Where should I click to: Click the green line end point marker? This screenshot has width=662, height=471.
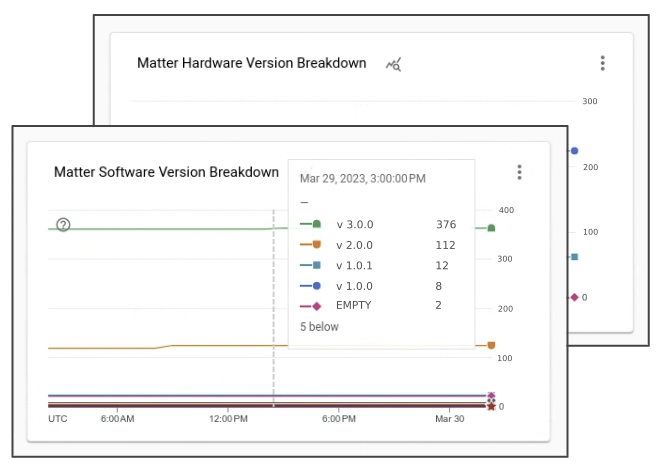[491, 228]
